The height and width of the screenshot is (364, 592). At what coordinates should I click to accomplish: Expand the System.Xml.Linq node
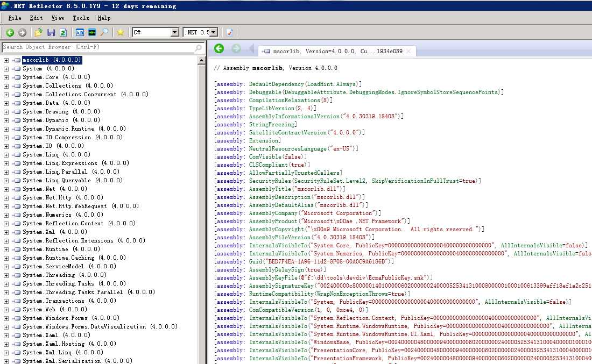pyautogui.click(x=6, y=353)
